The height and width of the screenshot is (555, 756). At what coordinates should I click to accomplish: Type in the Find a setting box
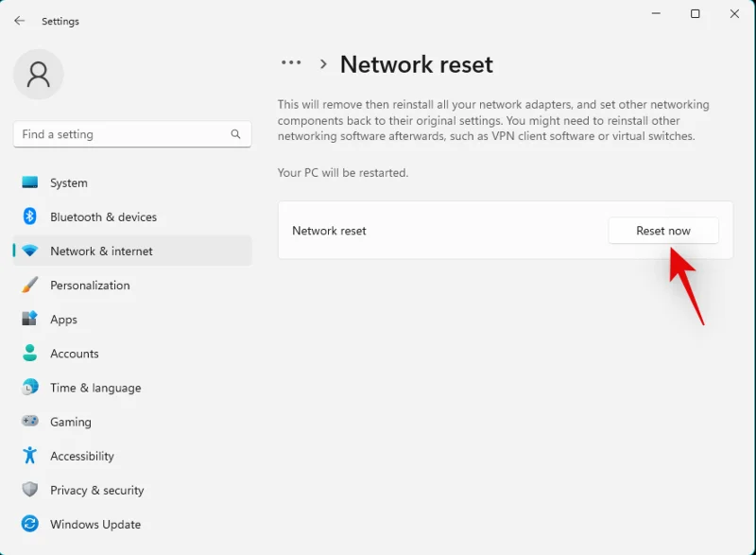[x=123, y=134]
